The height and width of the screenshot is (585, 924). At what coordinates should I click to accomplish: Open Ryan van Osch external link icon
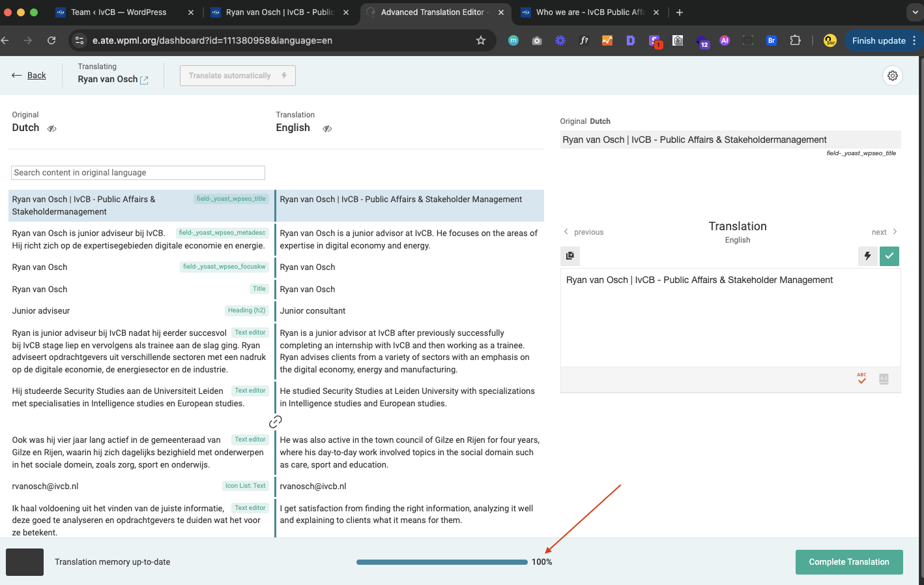[x=145, y=80]
